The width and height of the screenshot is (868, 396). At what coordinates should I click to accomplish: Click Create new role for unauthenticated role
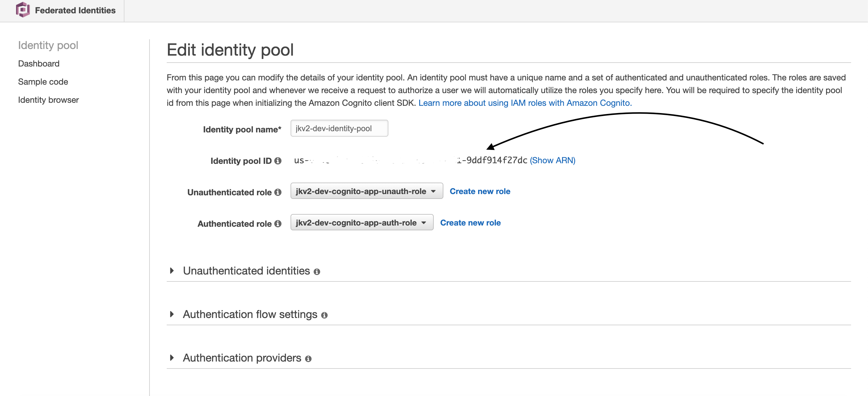click(480, 191)
